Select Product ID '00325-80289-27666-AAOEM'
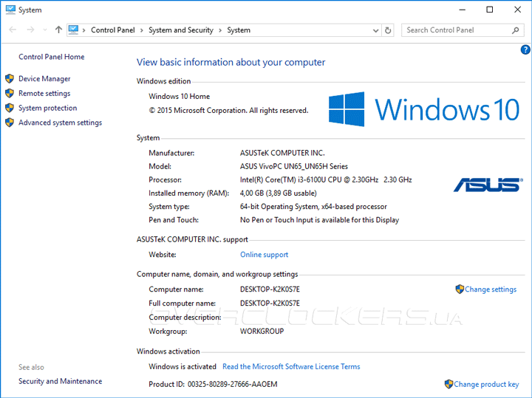532x398 pixels. coord(233,384)
